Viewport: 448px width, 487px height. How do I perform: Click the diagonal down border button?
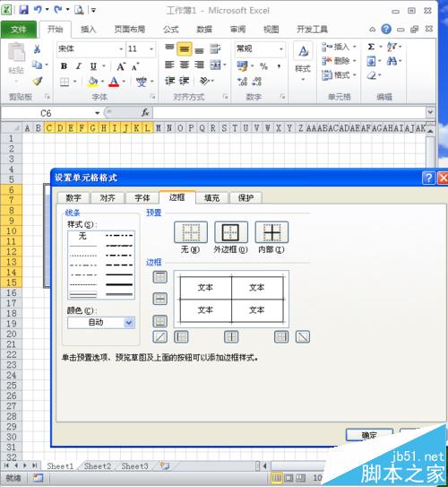pyautogui.click(x=303, y=337)
